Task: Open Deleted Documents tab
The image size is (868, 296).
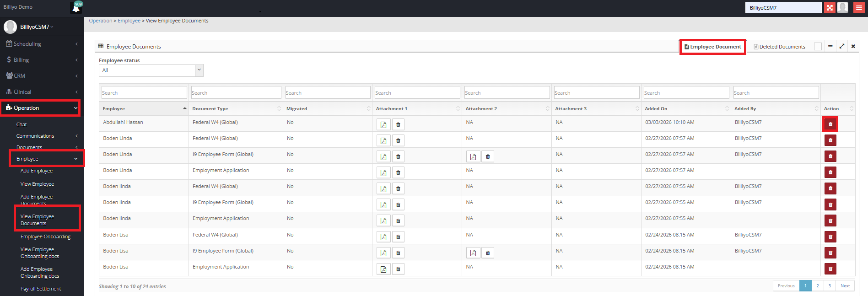Action: pos(779,47)
